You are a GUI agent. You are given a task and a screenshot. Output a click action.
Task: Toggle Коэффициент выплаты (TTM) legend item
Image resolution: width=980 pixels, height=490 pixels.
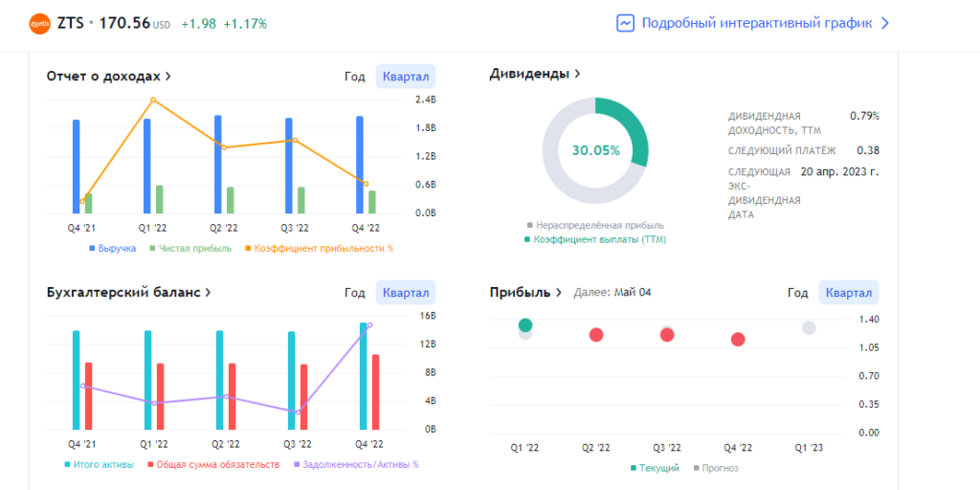595,239
